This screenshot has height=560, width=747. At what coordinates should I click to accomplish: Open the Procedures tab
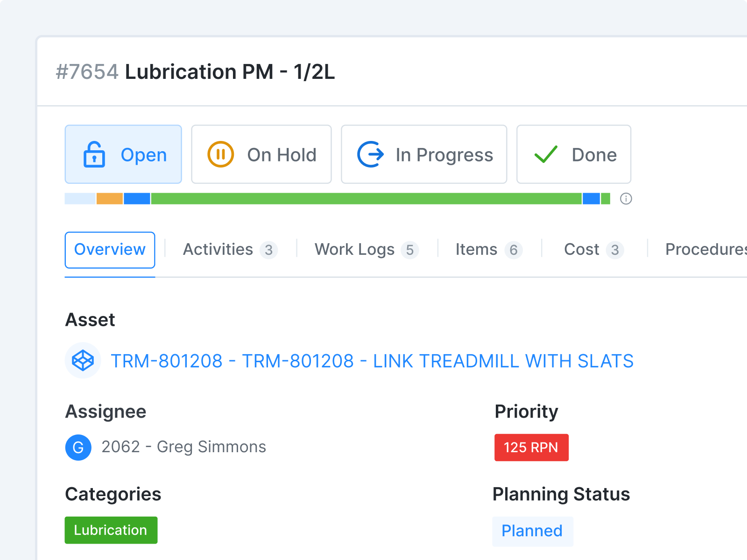704,250
